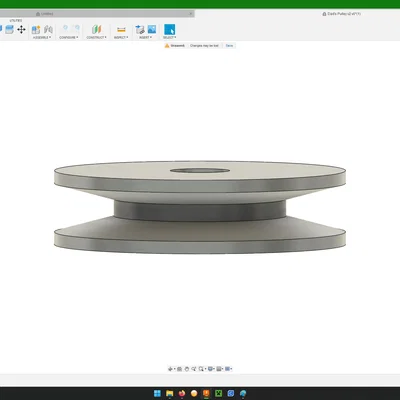Click the Look At navigation icon
This screenshot has width=400, height=400.
click(179, 369)
